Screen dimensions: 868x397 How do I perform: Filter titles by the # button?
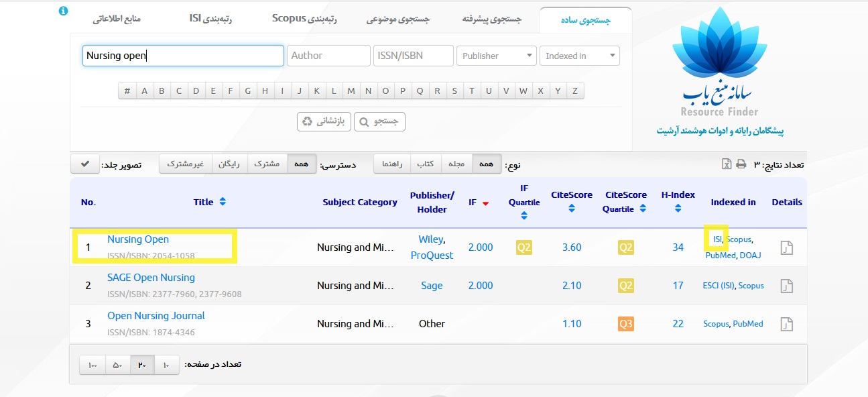tap(127, 91)
